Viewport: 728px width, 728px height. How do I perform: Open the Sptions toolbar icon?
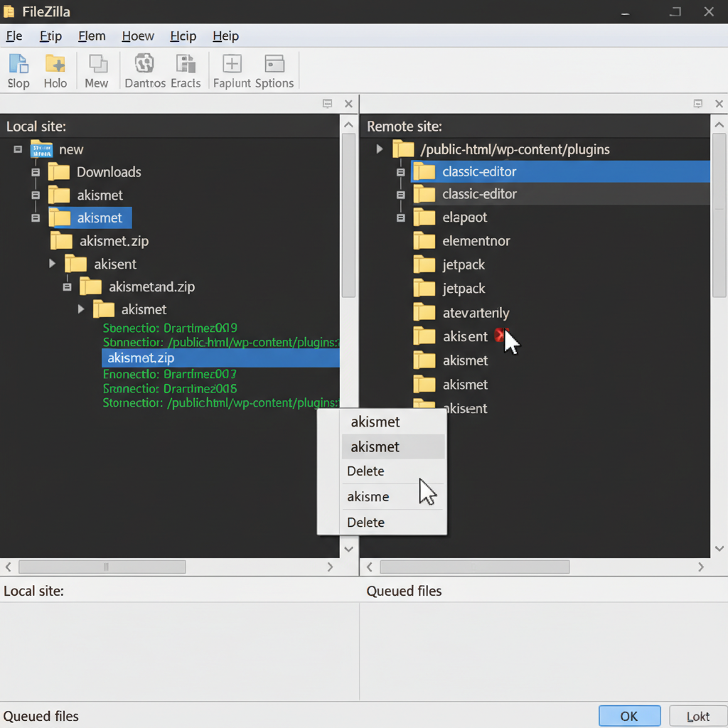(x=274, y=63)
